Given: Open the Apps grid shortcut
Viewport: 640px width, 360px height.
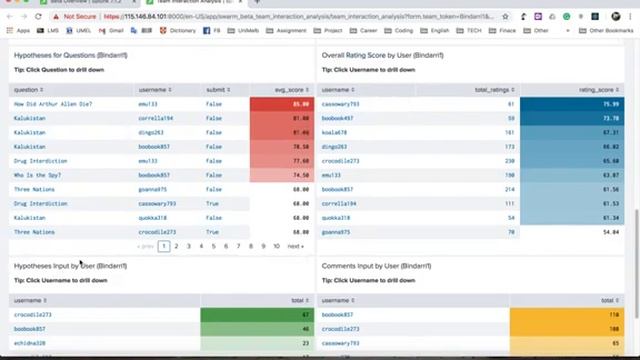Looking at the screenshot, I should tap(18, 31).
